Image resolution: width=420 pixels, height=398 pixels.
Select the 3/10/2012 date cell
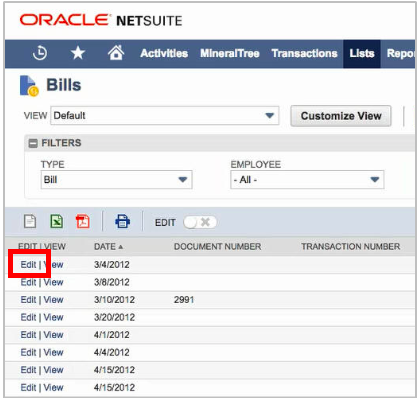click(x=114, y=300)
